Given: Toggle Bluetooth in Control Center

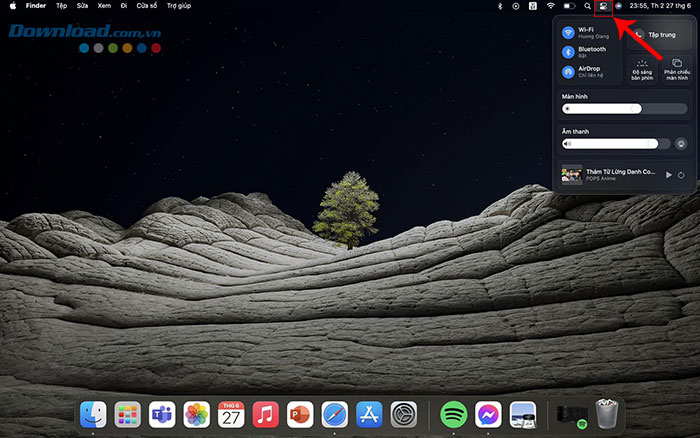Looking at the screenshot, I should (568, 52).
